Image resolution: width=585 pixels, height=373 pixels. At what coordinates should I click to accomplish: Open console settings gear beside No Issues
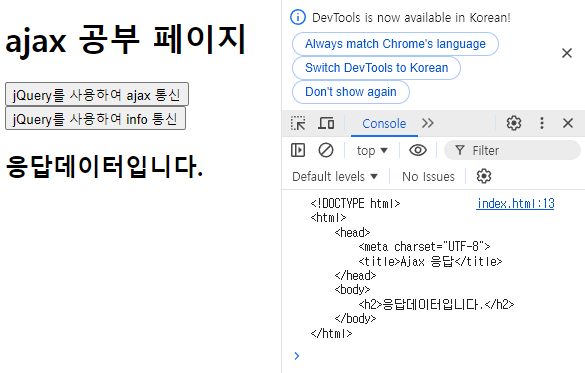[x=484, y=176]
